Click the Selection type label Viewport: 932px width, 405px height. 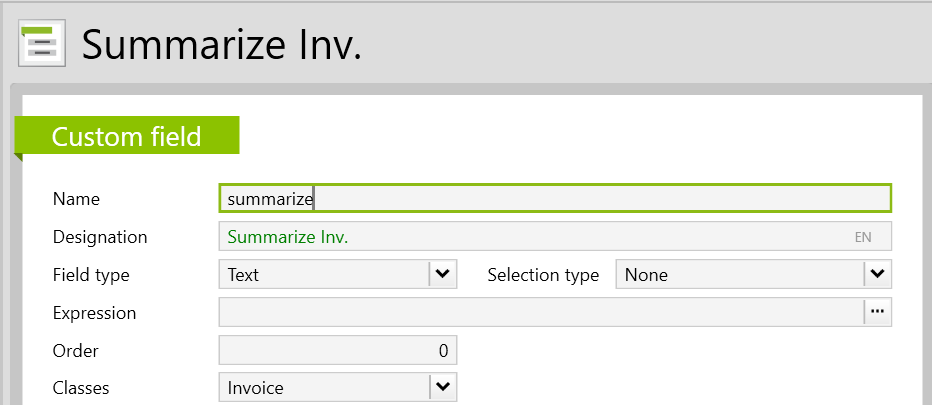tap(543, 274)
